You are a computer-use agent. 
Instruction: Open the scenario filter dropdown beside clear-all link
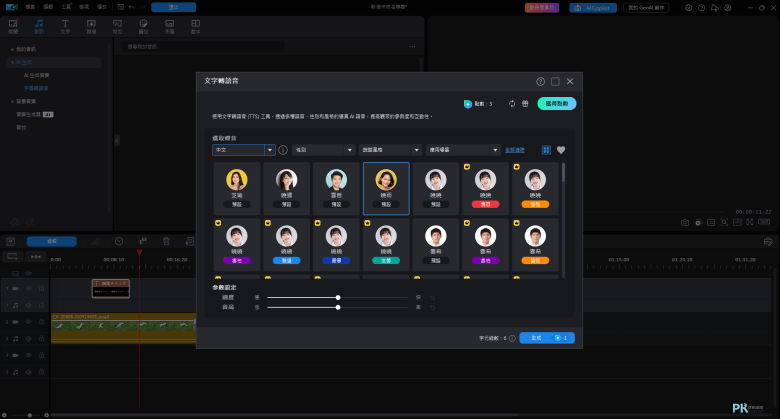[x=463, y=150]
